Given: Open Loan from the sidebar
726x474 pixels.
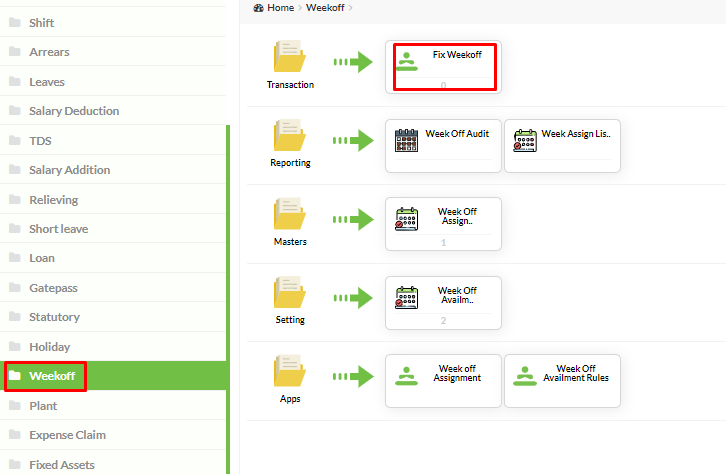Looking at the screenshot, I should click(113, 258).
